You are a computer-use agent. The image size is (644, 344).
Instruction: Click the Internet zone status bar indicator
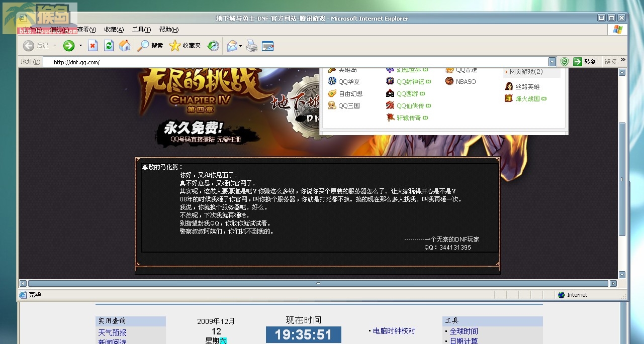click(x=572, y=295)
